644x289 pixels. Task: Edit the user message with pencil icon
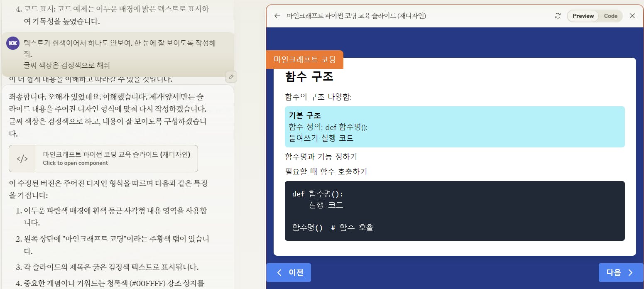tap(231, 76)
